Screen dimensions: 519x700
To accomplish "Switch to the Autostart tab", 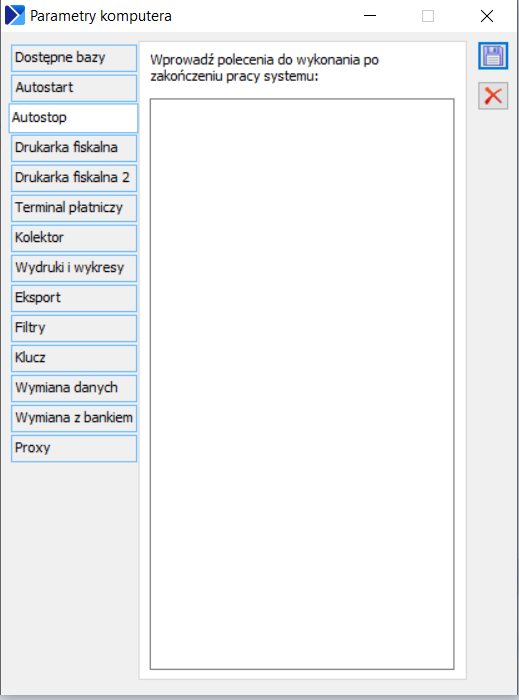I will pos(74,88).
